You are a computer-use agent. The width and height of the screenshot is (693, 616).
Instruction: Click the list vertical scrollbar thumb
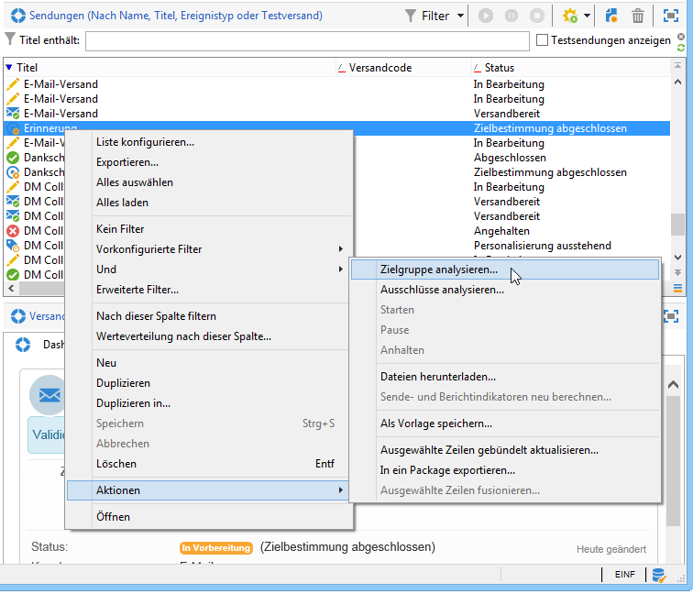tap(677, 225)
